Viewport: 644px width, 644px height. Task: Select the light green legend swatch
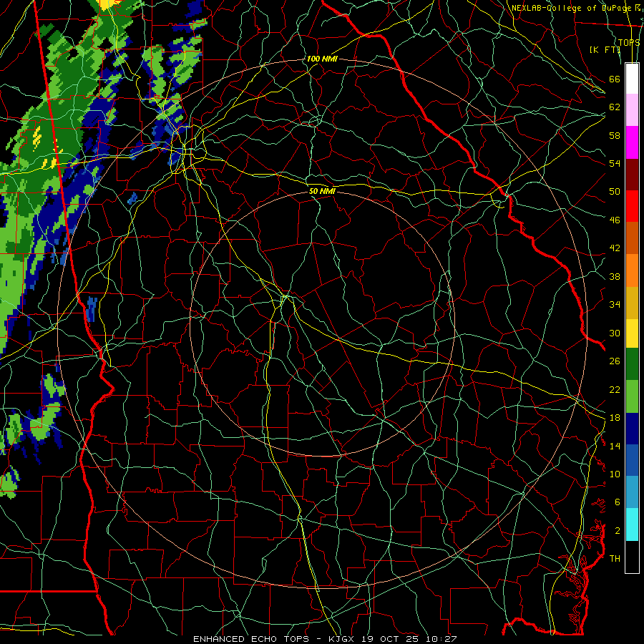tap(632, 396)
